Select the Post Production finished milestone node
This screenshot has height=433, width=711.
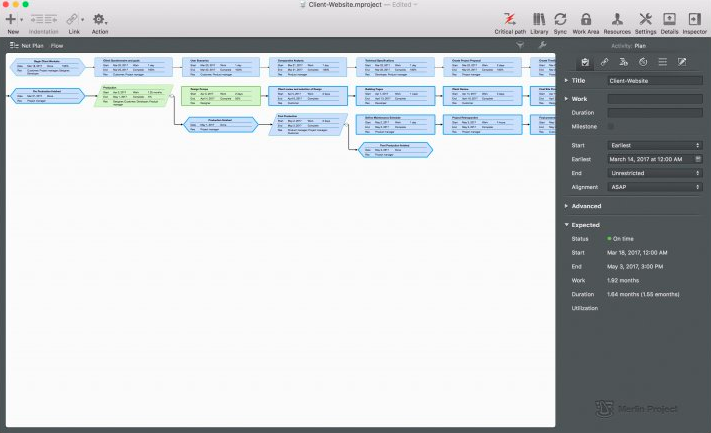tap(395, 150)
